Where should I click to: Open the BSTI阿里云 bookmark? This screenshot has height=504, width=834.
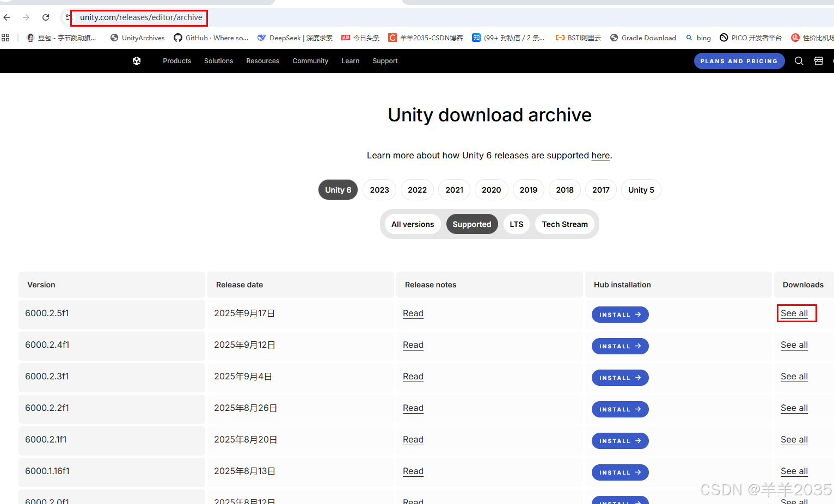[x=578, y=38]
